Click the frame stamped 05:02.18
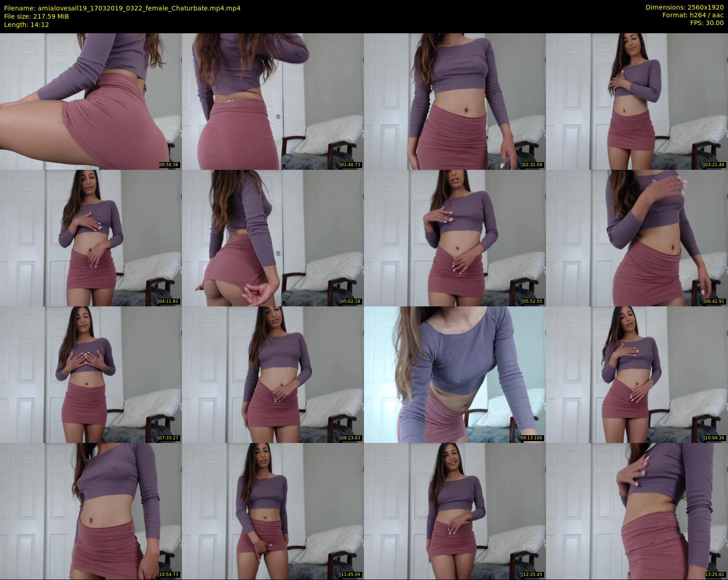 click(x=273, y=238)
